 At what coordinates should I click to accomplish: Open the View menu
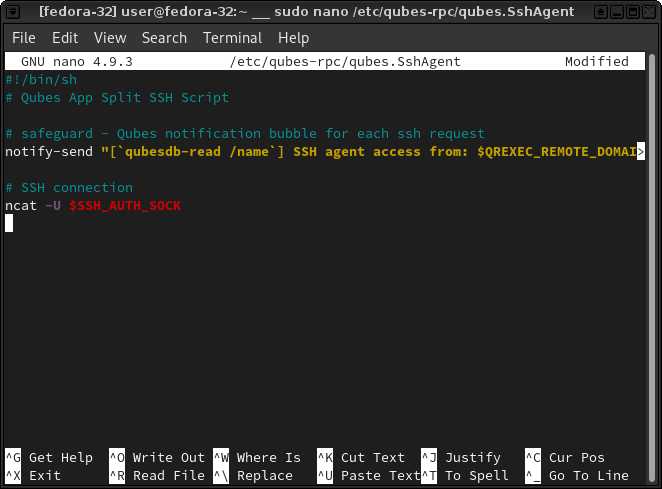click(110, 38)
